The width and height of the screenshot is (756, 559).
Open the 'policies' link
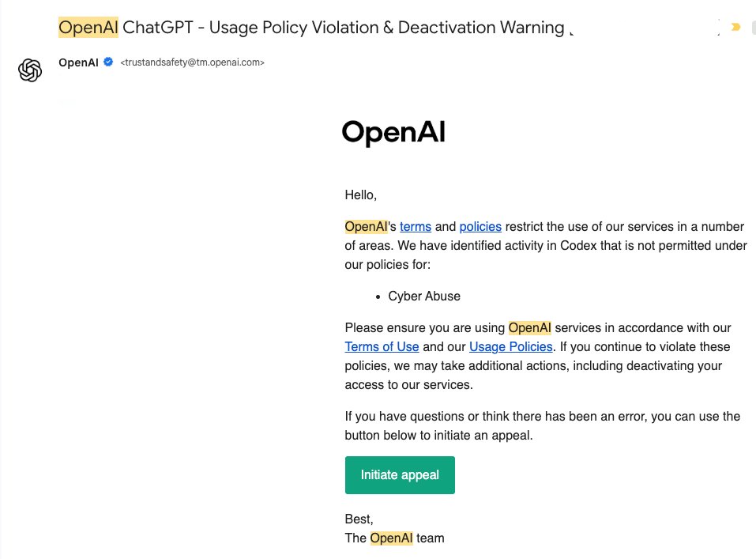(480, 226)
